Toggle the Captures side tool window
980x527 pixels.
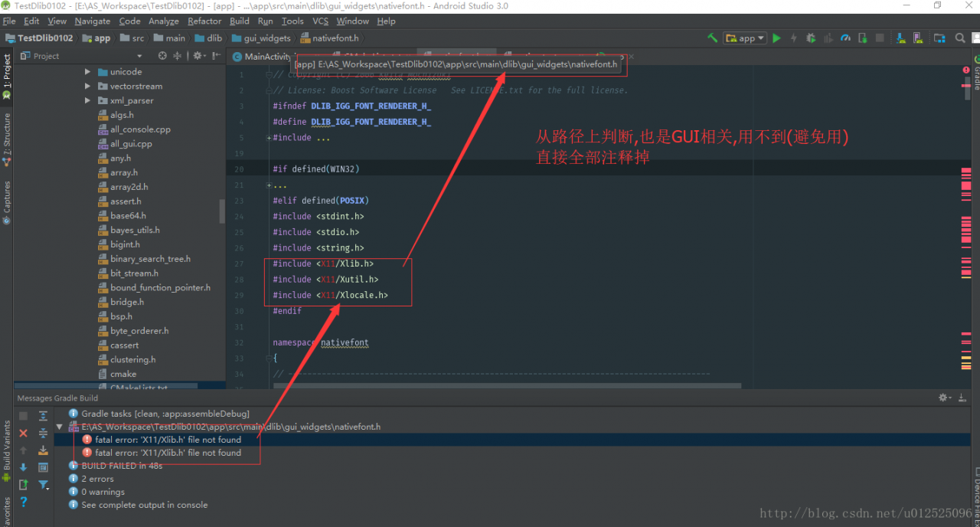(x=7, y=203)
